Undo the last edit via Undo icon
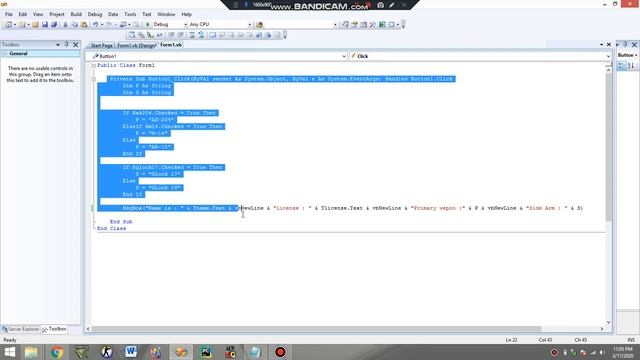Screen dimensions: 640x360 point(95,24)
